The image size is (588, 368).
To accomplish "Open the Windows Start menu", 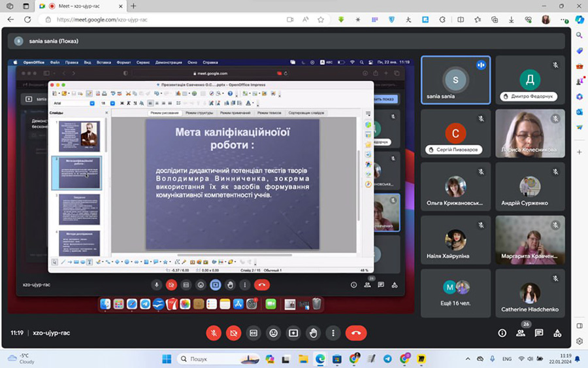I will pyautogui.click(x=166, y=359).
